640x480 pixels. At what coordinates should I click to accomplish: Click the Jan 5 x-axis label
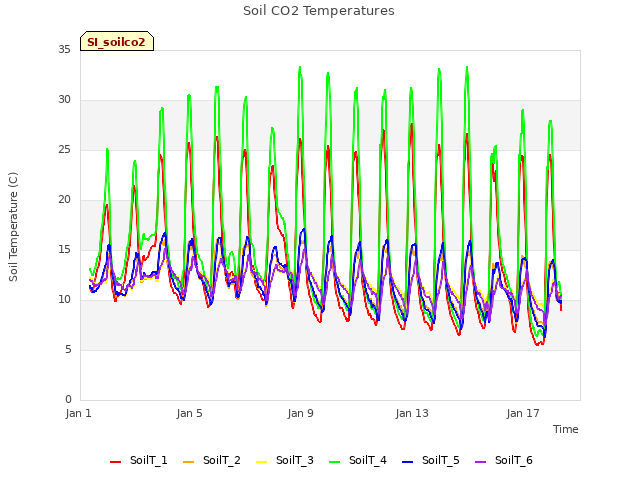coord(189,413)
